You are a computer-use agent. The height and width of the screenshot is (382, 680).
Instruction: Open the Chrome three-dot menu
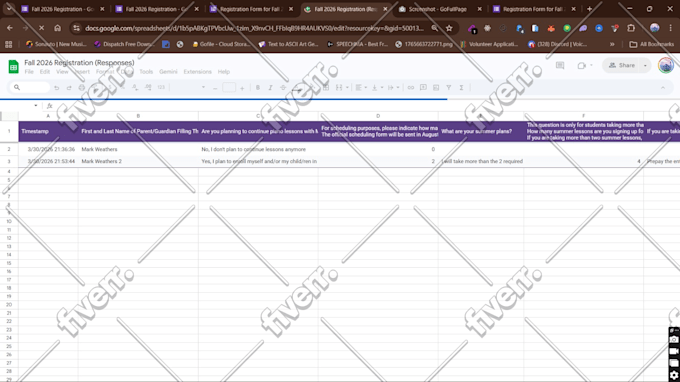[670, 28]
